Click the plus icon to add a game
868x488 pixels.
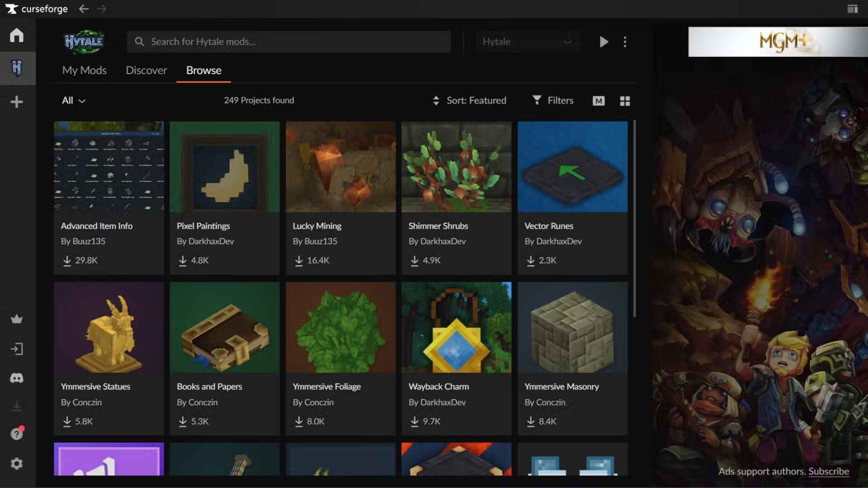(x=17, y=101)
